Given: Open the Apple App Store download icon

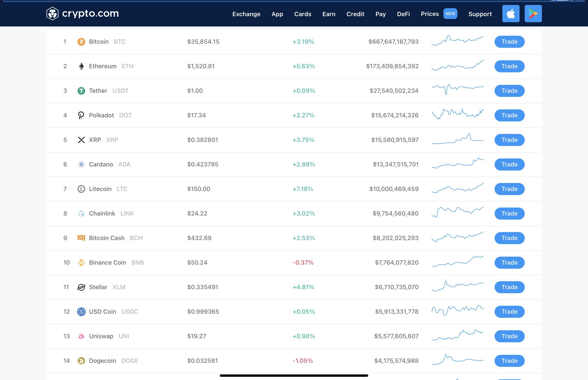Looking at the screenshot, I should (x=511, y=14).
